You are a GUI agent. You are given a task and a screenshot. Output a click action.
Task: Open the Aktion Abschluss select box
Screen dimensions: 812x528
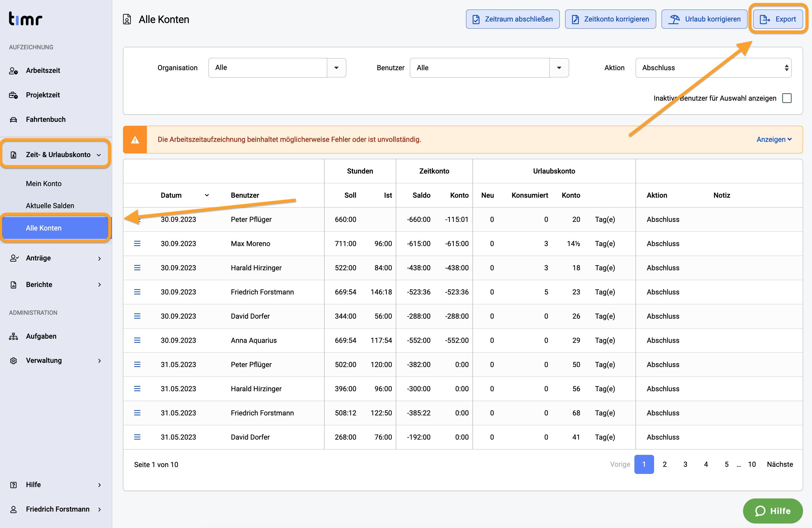click(x=713, y=67)
